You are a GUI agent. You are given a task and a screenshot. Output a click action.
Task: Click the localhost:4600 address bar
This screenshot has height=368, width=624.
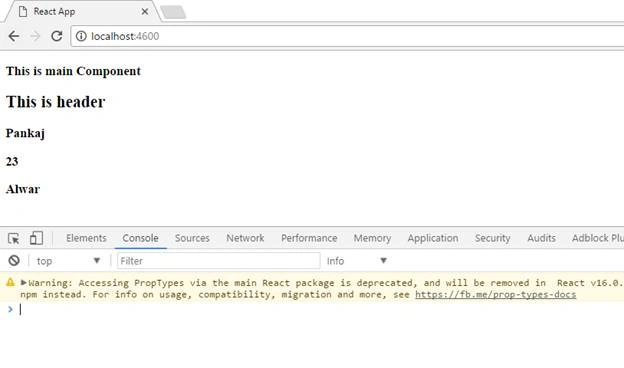pos(347,36)
